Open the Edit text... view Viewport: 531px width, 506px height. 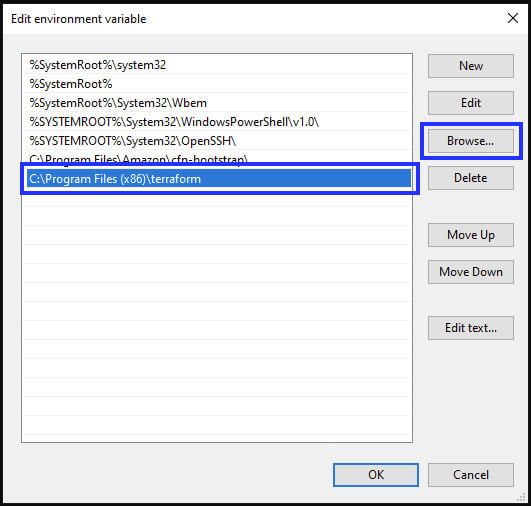click(471, 328)
